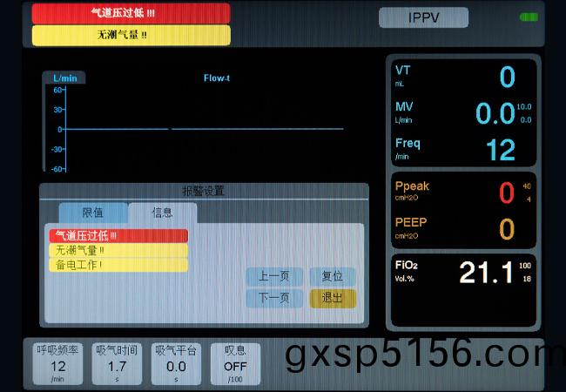Click the yellow 无潮气量 alarm banner
This screenshot has height=392, width=566.
coord(131,36)
